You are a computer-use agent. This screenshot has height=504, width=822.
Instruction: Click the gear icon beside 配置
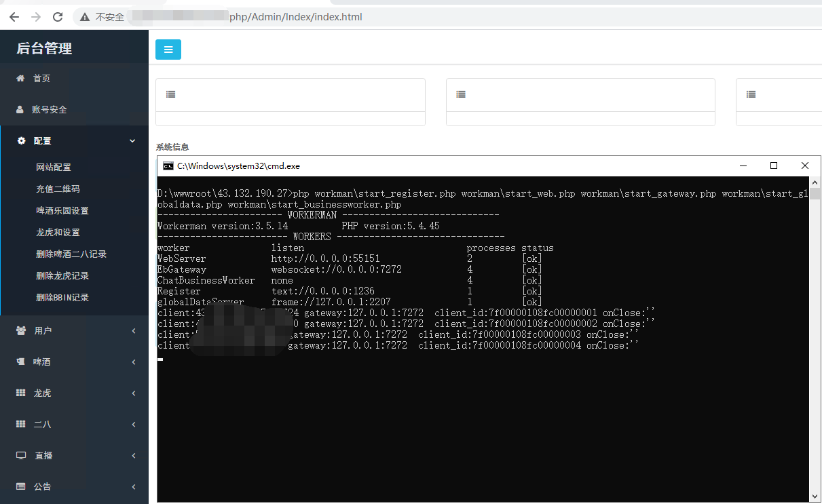coord(21,141)
